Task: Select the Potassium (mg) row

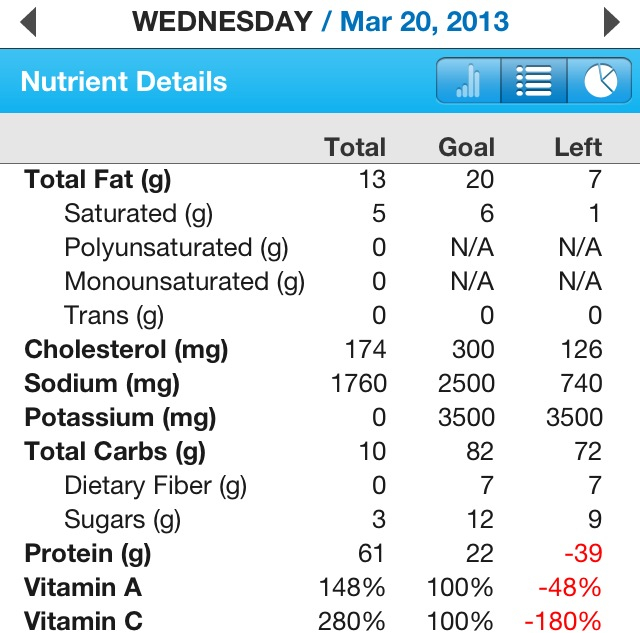Action: coord(320,418)
